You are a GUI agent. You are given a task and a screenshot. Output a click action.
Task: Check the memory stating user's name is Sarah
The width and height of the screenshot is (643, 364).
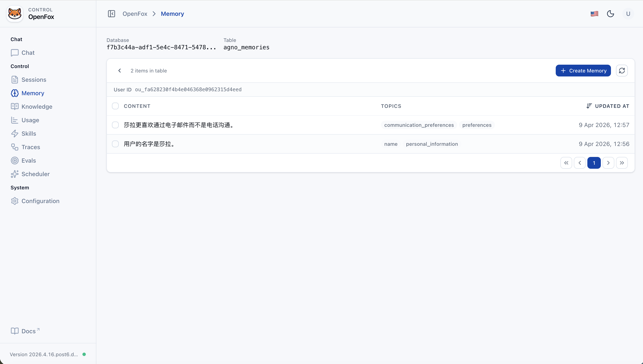[x=115, y=144]
